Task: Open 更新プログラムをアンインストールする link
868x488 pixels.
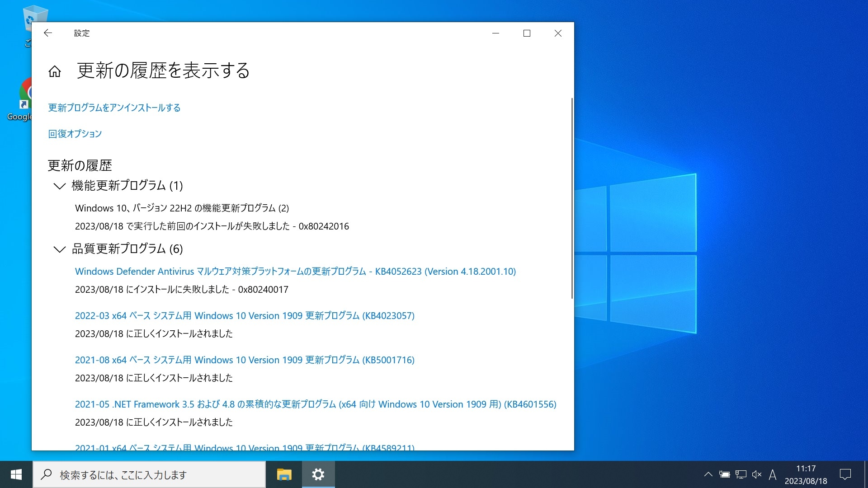Action: pyautogui.click(x=114, y=108)
